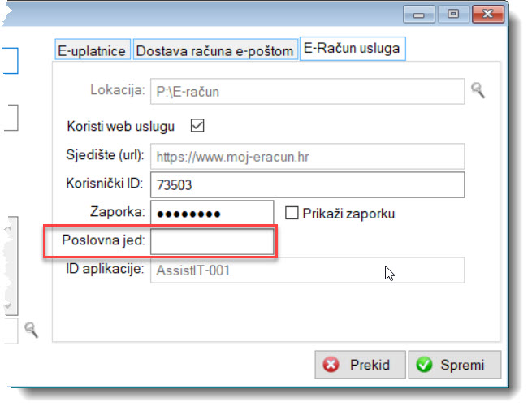Viewport: 532px width, 411px height.
Task: Click the Zaporka password field
Action: click(x=213, y=214)
